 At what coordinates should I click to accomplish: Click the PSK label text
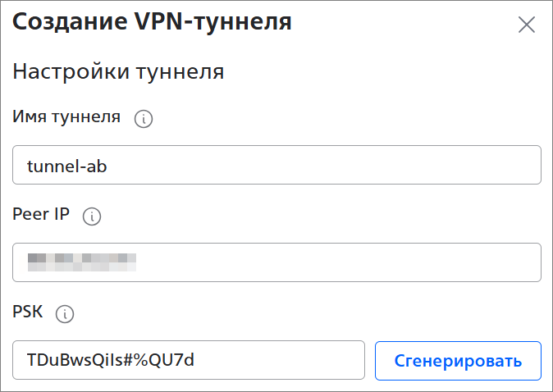coord(28,312)
